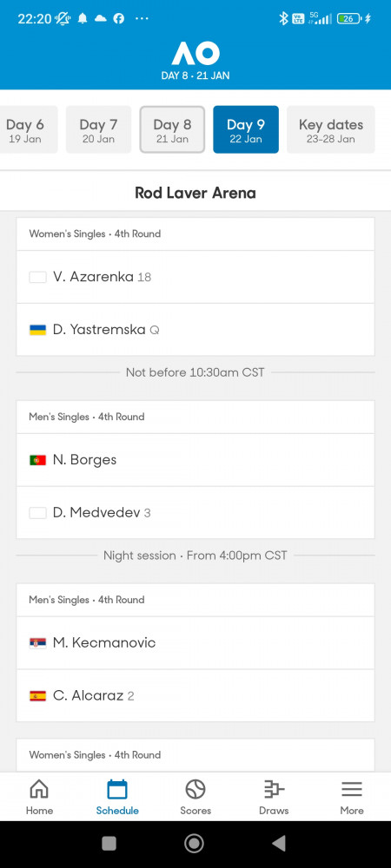This screenshot has width=391, height=868.
Task: Tap the AO logo in header
Action: pos(195,54)
